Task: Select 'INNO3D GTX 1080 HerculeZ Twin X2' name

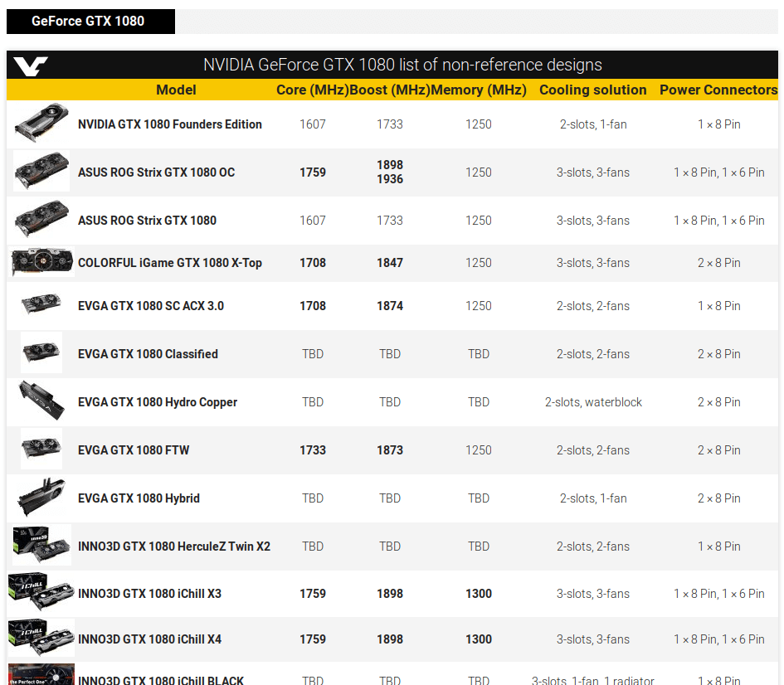Action: click(174, 547)
